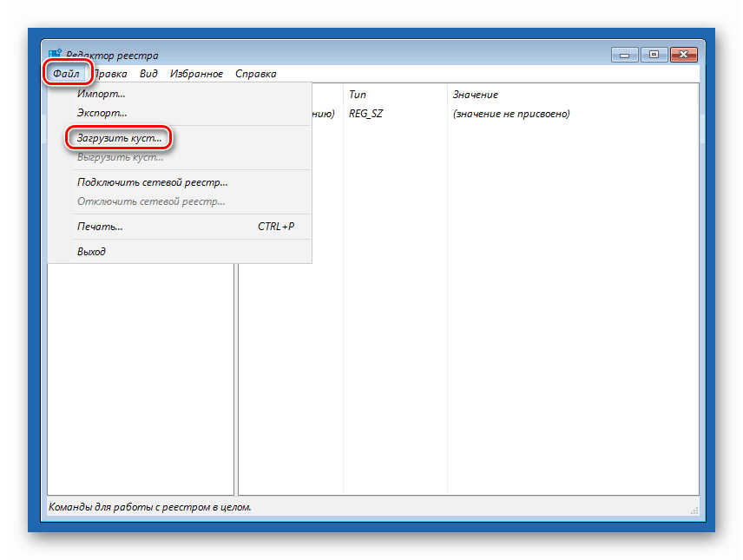
Task: Choose Импорт... from the File menu
Action: tap(180, 94)
